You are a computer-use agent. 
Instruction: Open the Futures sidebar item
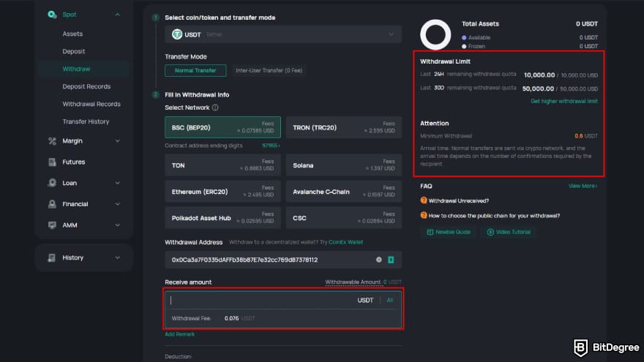point(73,162)
